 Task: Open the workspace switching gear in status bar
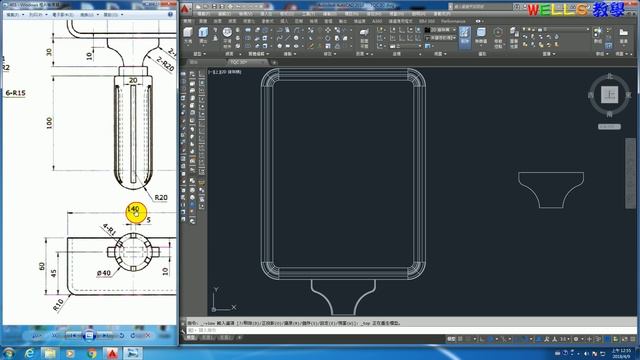point(576,339)
